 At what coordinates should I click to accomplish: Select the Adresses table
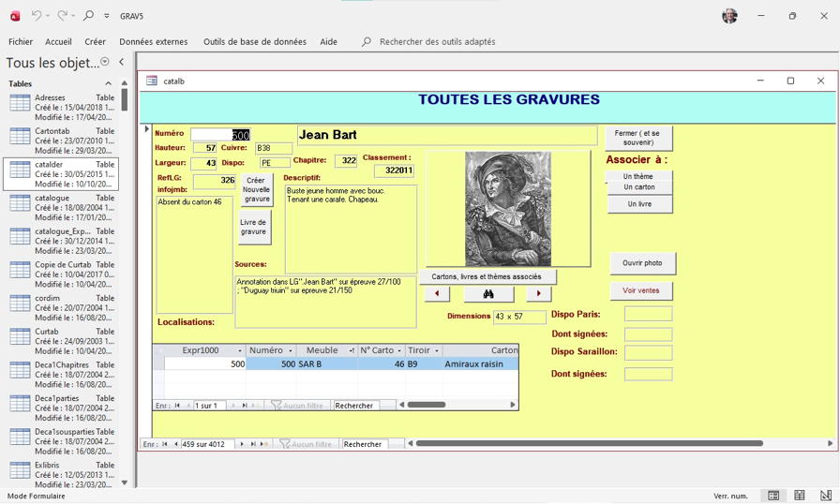point(61,107)
